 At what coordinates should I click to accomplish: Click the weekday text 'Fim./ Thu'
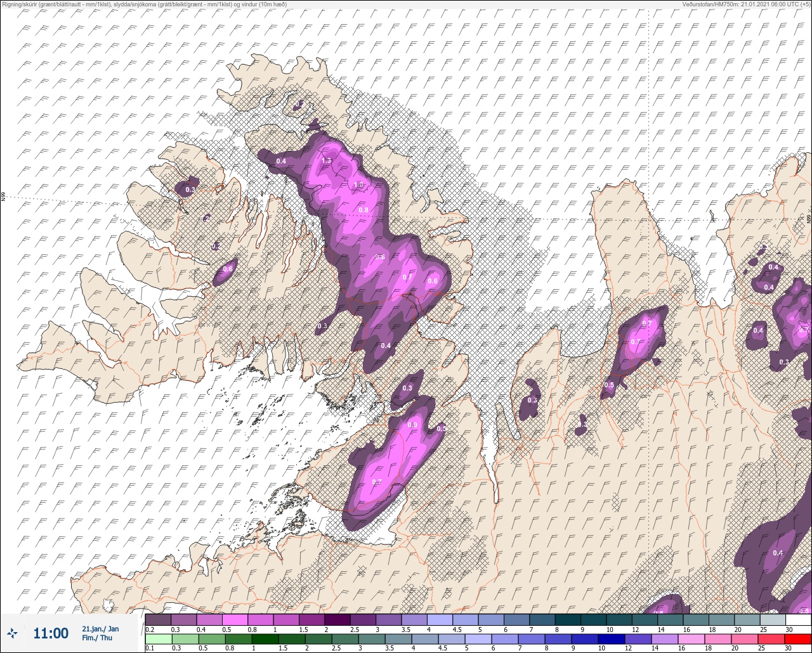click(97, 638)
